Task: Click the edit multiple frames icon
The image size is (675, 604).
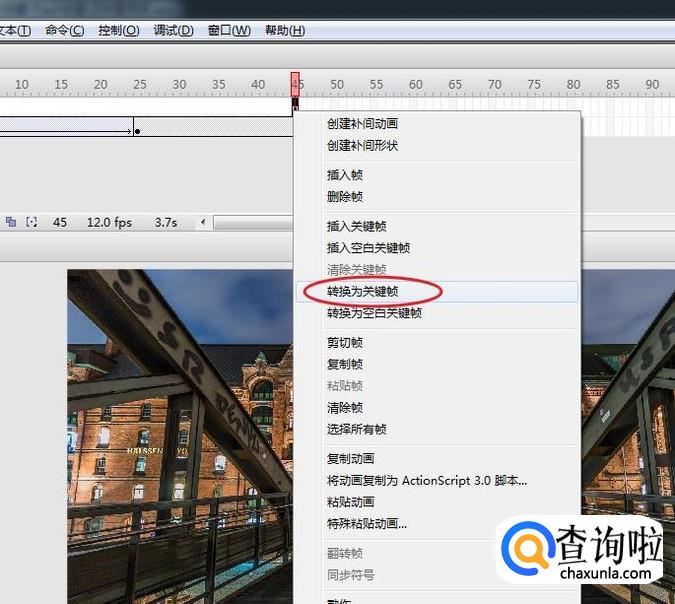Action: [11, 222]
